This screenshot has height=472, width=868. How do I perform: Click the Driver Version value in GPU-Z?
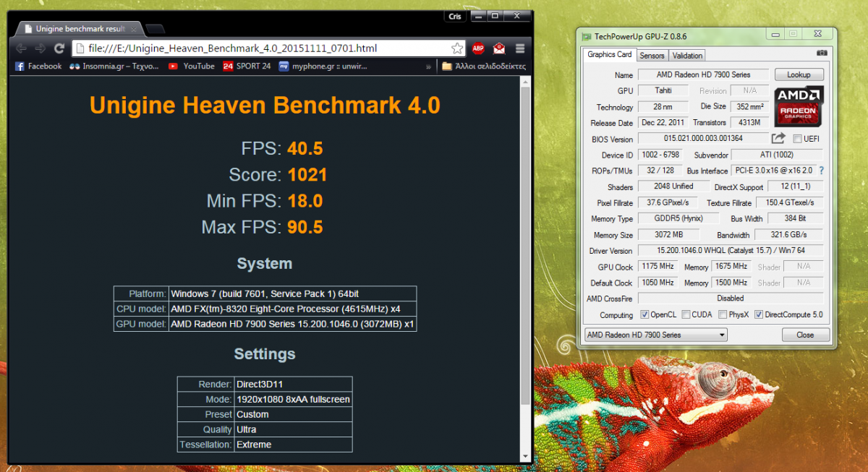click(x=730, y=251)
